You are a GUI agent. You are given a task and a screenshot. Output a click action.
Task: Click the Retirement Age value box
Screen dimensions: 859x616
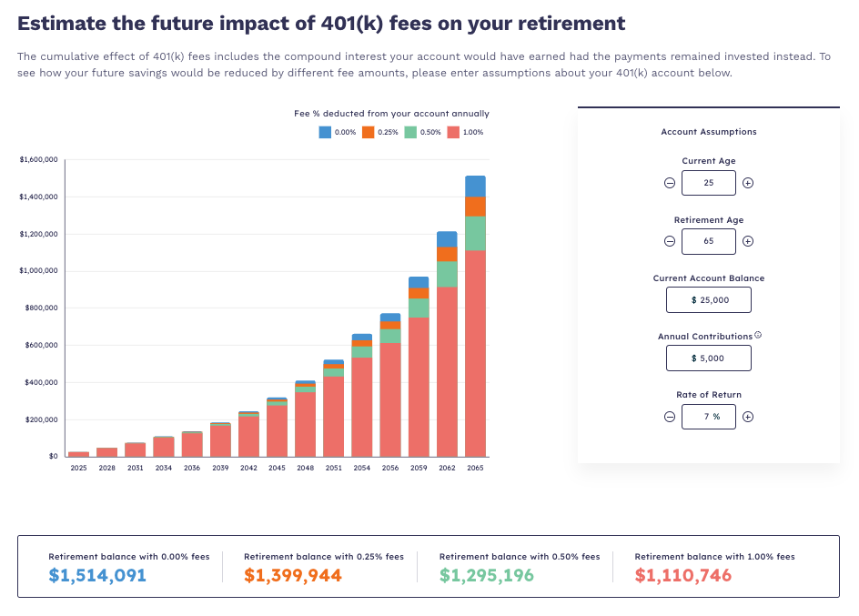point(708,241)
